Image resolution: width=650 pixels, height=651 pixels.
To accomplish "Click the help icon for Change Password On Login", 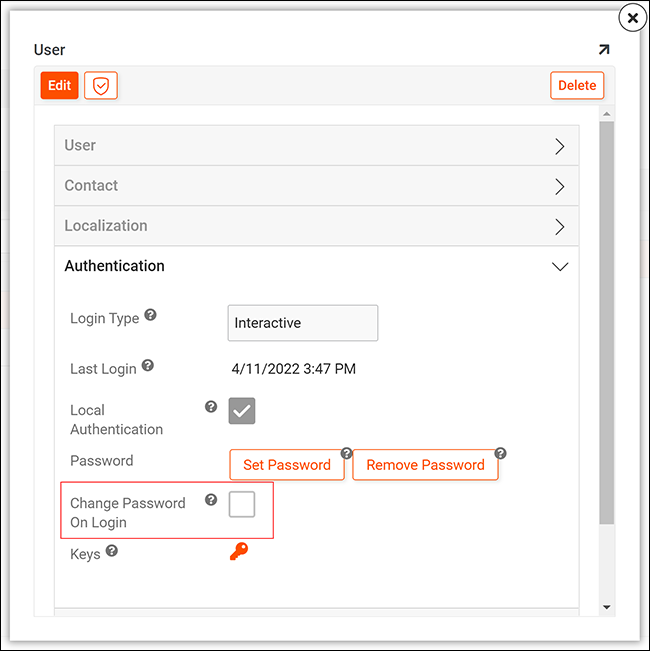I will click(x=211, y=500).
